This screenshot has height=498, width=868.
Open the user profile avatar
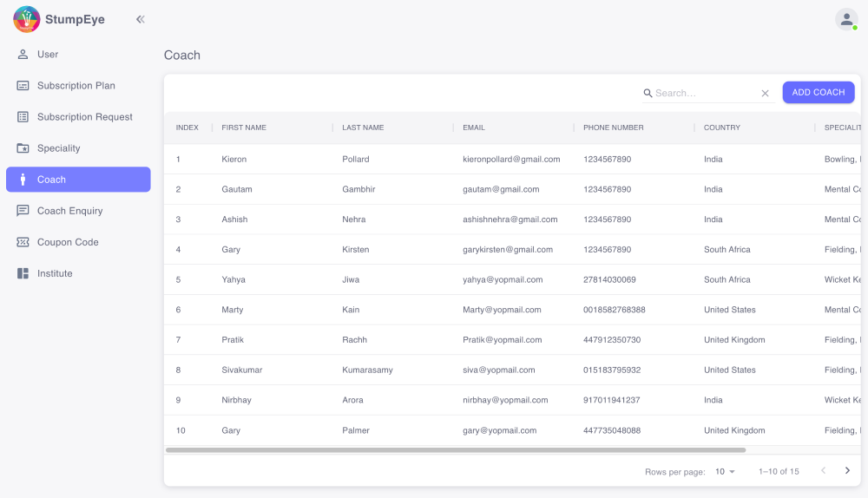[846, 19]
